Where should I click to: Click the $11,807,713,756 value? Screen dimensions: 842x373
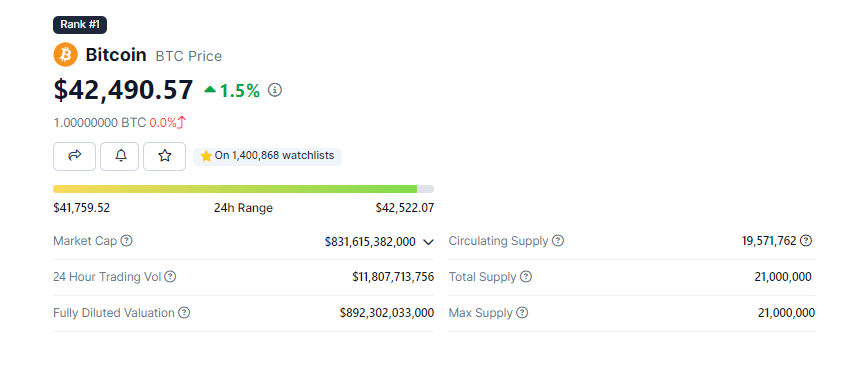pos(393,277)
